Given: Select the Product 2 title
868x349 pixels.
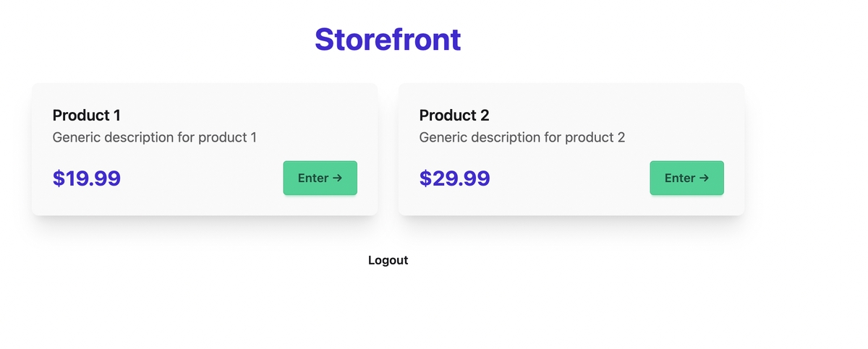Looking at the screenshot, I should (454, 115).
